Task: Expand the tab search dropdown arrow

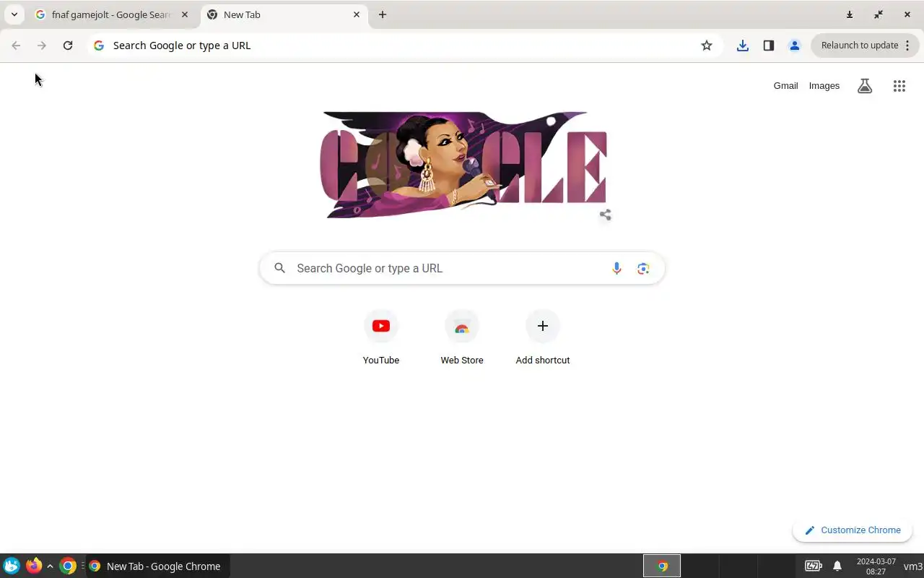Action: [14, 14]
